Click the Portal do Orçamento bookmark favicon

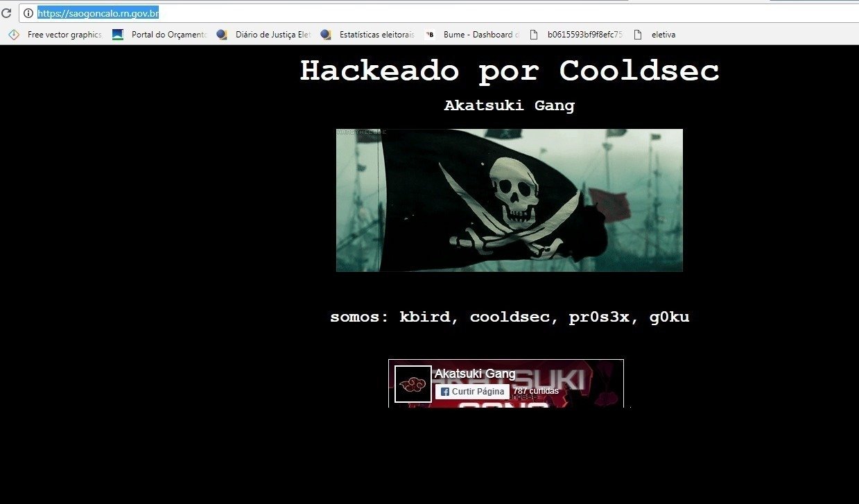point(118,35)
